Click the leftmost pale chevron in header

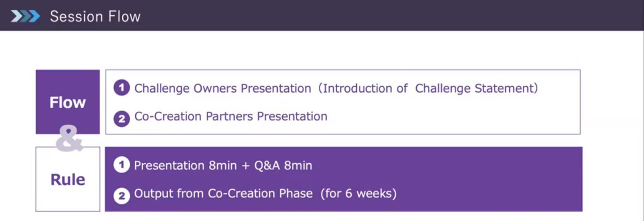tap(16, 17)
